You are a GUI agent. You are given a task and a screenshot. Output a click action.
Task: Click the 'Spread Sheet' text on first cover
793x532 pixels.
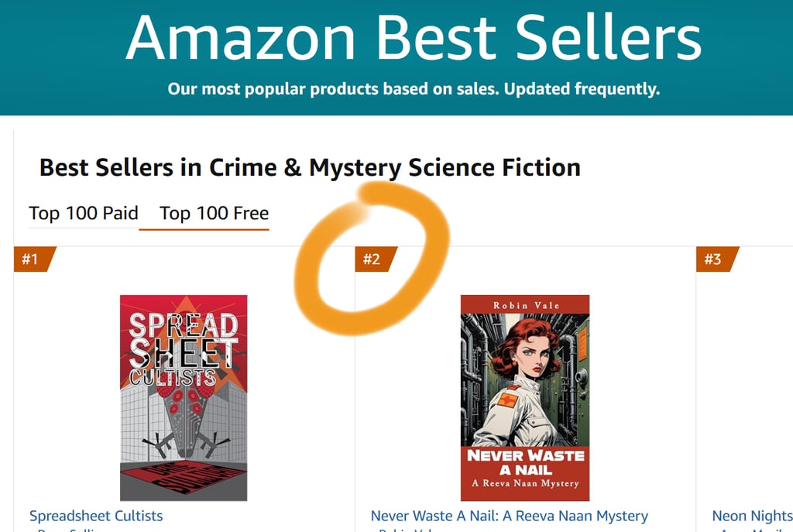coord(184,339)
